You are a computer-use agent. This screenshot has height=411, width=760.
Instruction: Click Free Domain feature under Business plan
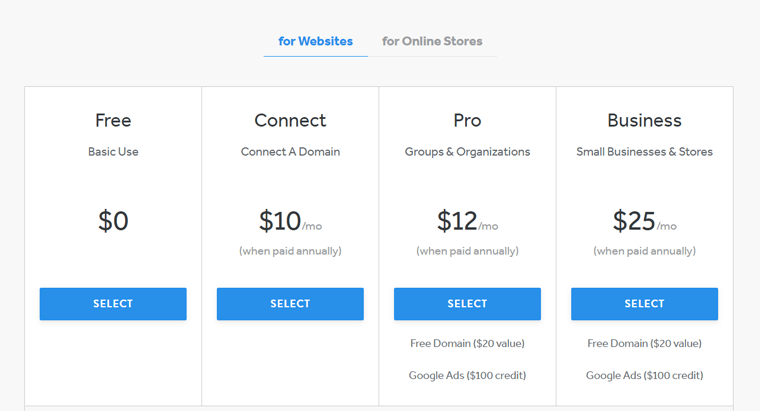pyautogui.click(x=644, y=344)
